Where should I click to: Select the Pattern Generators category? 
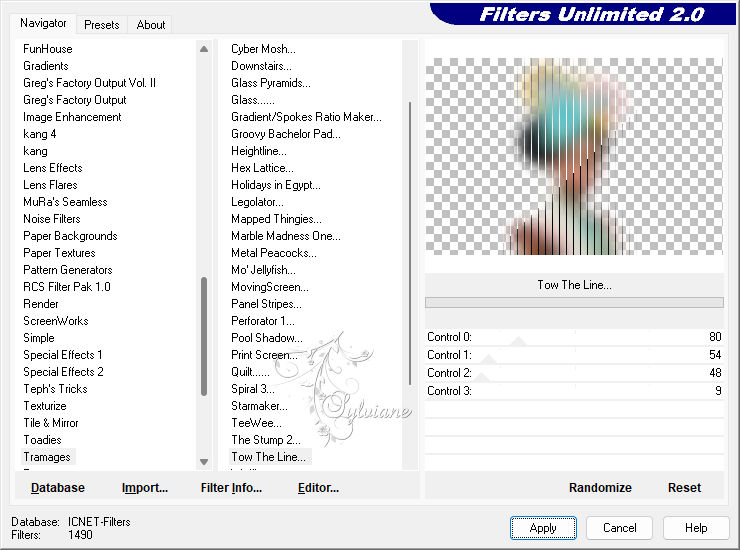click(x=67, y=270)
